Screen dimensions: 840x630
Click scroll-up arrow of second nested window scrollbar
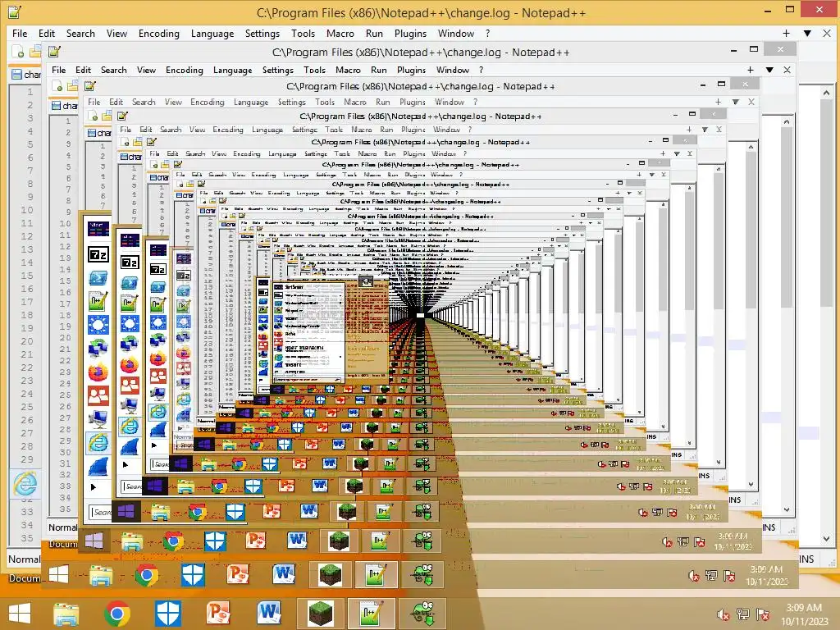[787, 121]
